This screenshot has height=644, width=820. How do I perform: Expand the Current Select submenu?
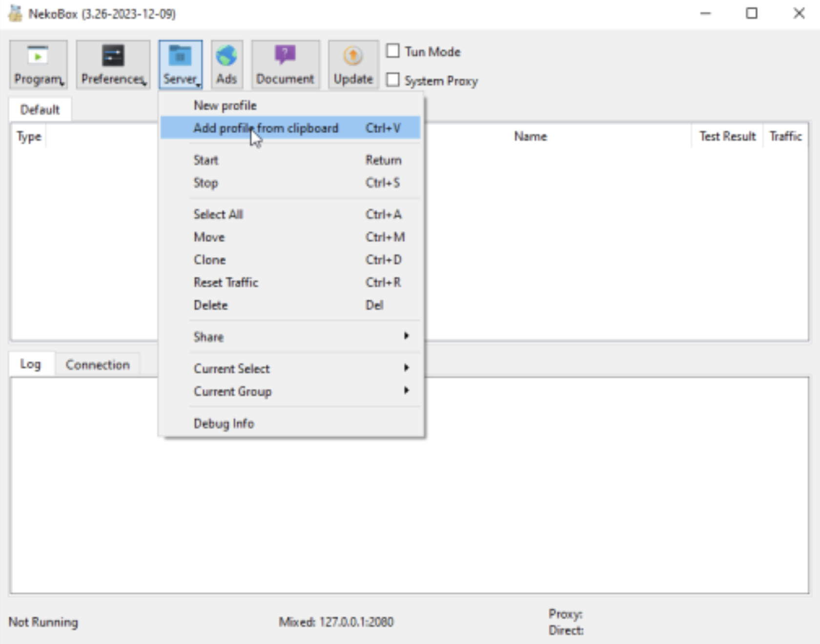(x=290, y=368)
